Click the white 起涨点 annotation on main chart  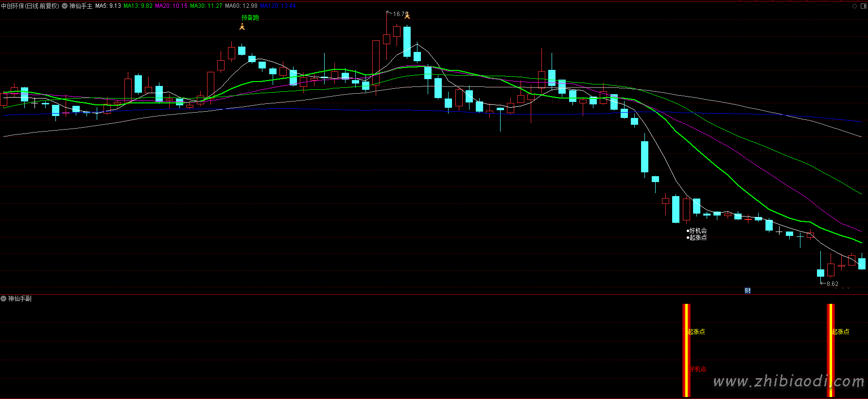pyautogui.click(x=698, y=237)
